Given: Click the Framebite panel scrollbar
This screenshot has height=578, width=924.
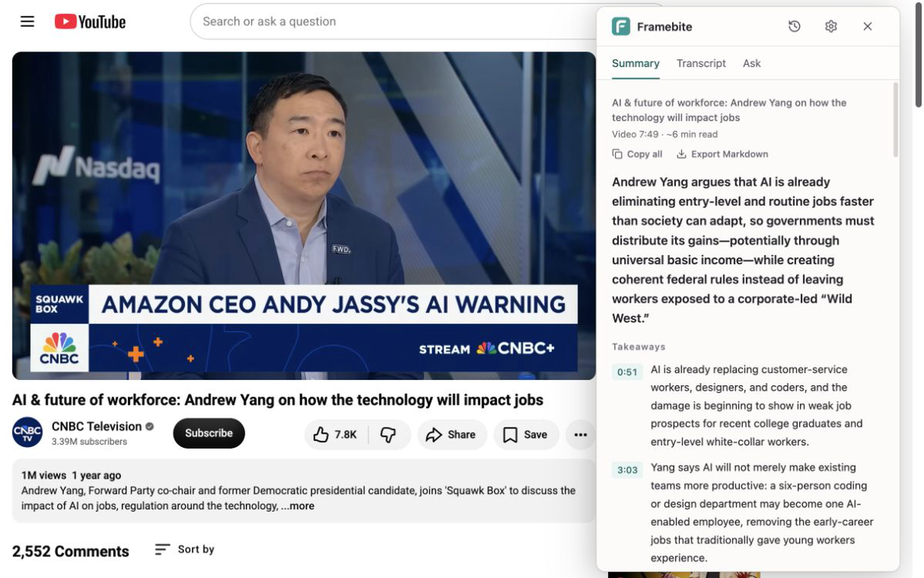Looking at the screenshot, I should [x=896, y=119].
